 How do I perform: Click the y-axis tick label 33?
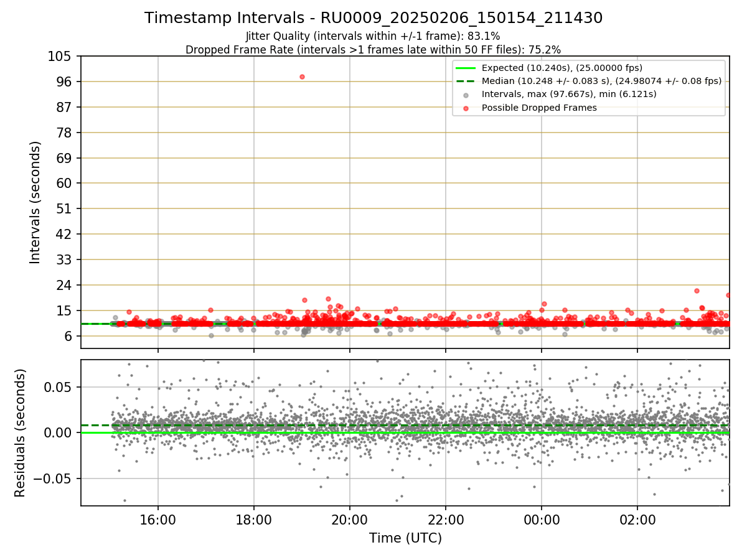[x=65, y=259]
